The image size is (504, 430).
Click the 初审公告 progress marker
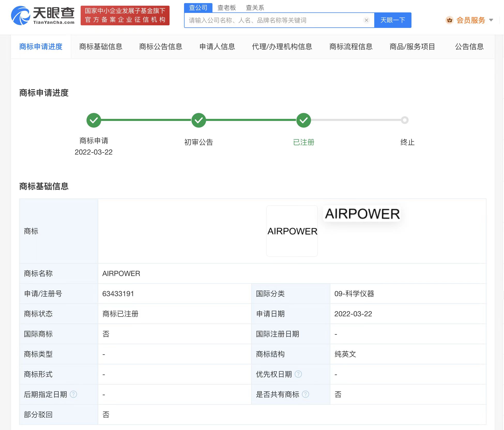pyautogui.click(x=198, y=120)
